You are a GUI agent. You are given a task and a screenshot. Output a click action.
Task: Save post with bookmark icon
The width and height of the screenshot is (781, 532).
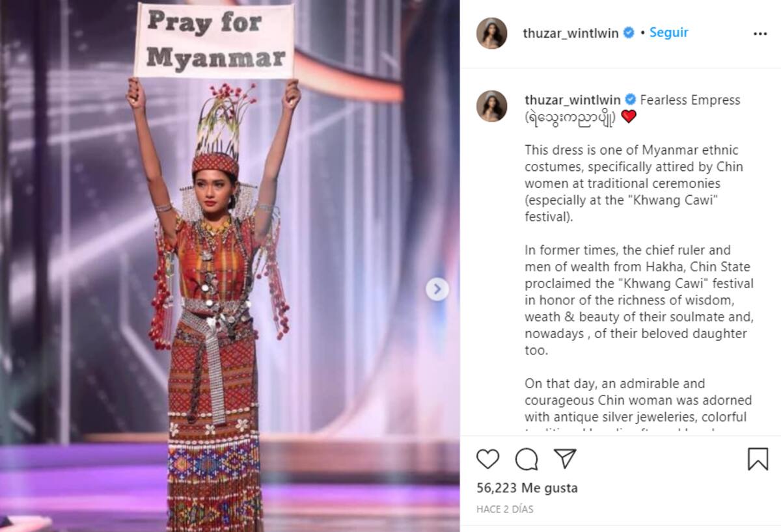758,459
